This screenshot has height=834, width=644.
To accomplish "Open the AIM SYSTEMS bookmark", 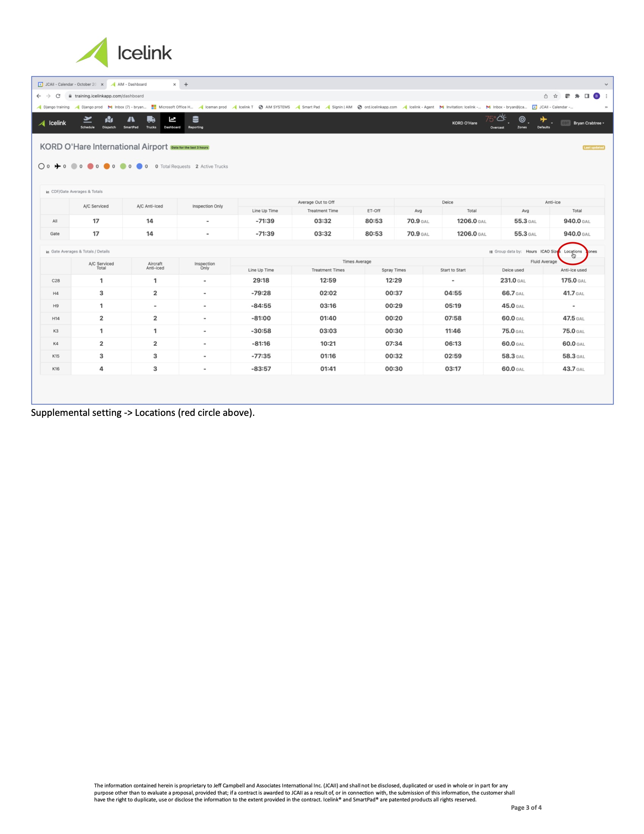I will coord(274,107).
